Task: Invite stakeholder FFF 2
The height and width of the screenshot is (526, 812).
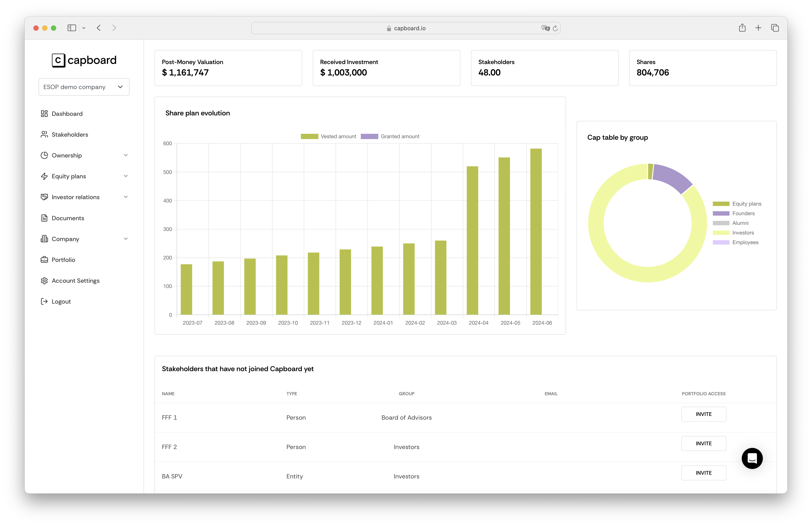Action: tap(704, 443)
